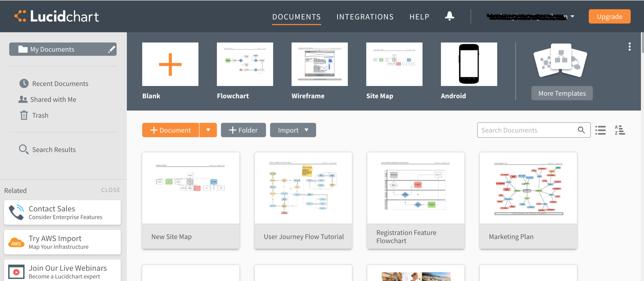Image resolution: width=644 pixels, height=281 pixels.
Task: Create a new folder with + Folder
Action: point(243,130)
